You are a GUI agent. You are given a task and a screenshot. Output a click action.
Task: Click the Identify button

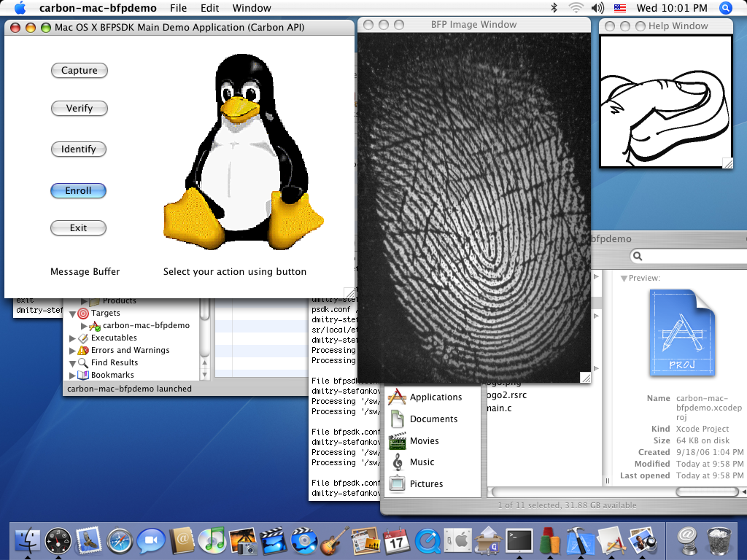click(x=79, y=149)
